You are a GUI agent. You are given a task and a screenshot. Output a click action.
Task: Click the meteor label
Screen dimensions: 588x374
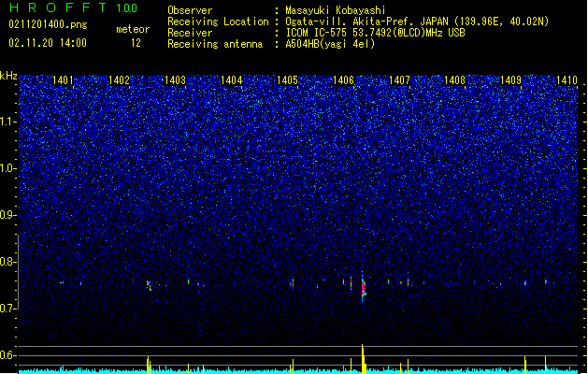pos(133,29)
